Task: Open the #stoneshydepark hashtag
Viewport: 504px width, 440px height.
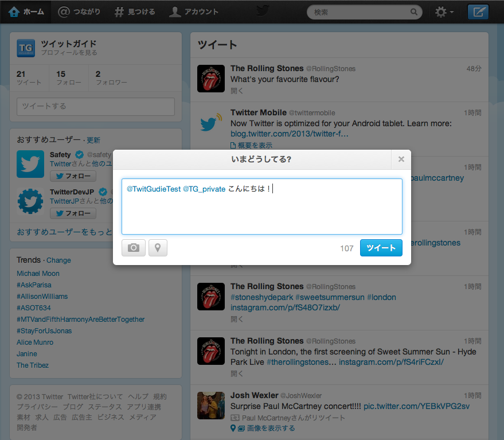Action: (x=261, y=297)
